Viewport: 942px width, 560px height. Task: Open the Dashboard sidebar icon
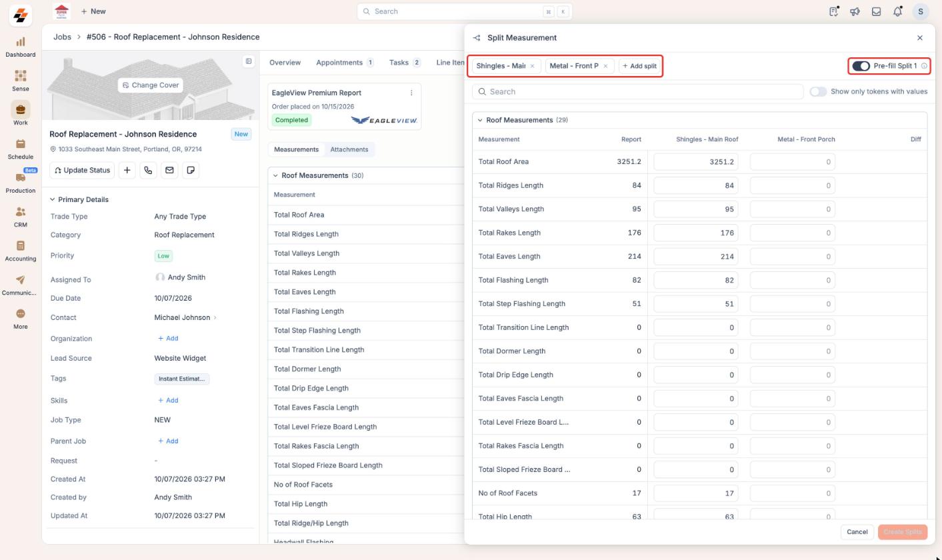click(x=20, y=47)
